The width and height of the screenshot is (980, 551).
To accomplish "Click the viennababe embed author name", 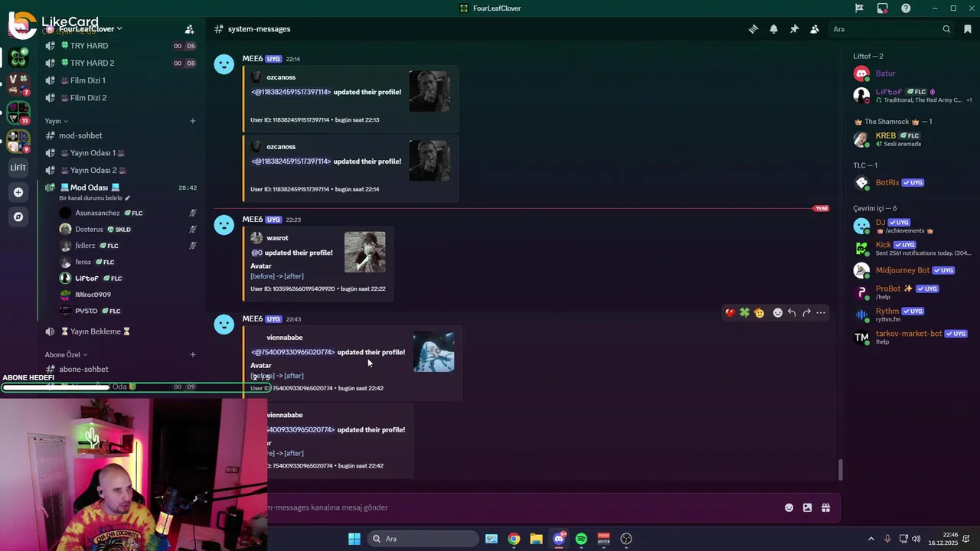I will (x=285, y=337).
